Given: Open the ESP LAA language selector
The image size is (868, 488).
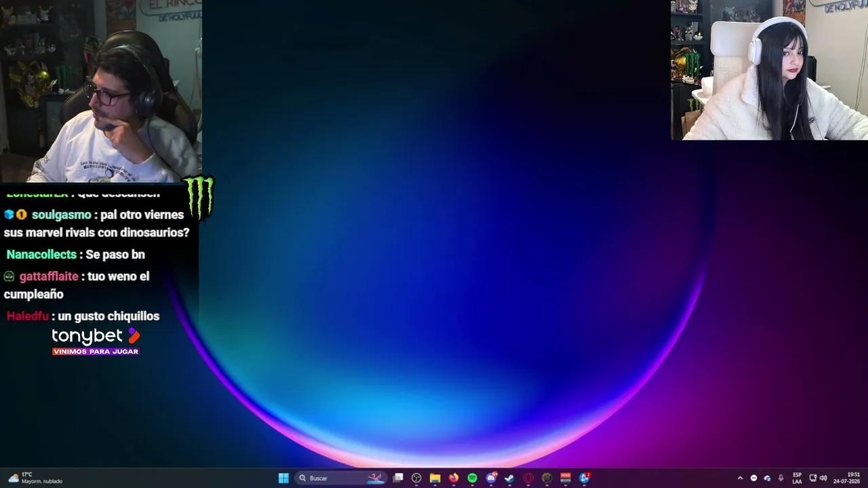Looking at the screenshot, I should click(x=797, y=478).
